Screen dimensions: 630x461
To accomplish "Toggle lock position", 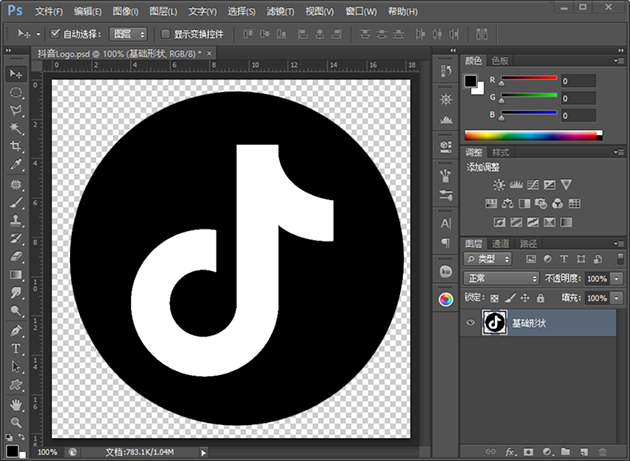I will click(525, 298).
